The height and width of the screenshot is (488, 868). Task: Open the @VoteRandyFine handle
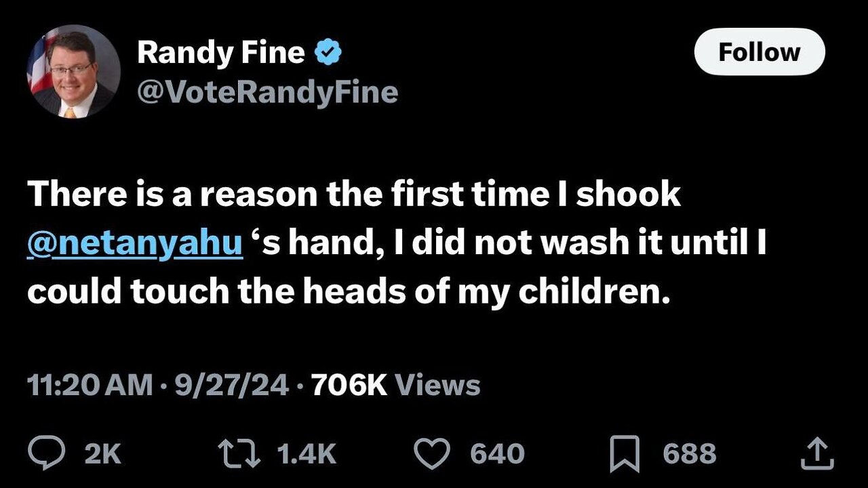pyautogui.click(x=267, y=92)
